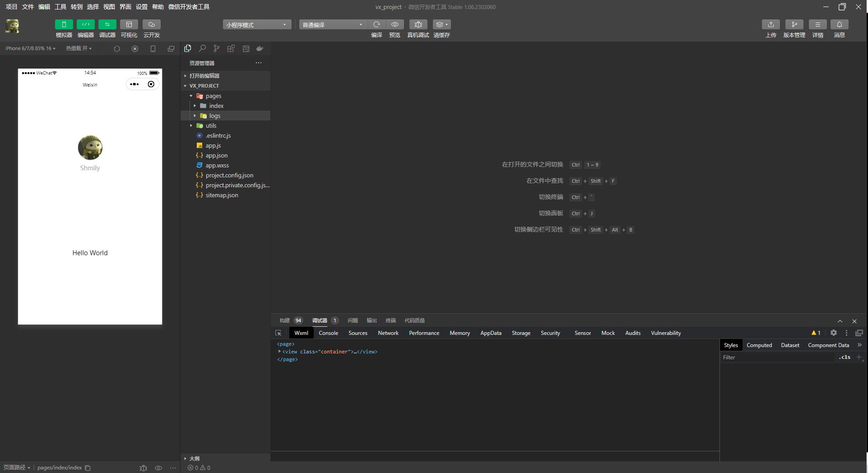Open the visualization (可视化) view
Screen dimensions: 868x473
coord(129,24)
